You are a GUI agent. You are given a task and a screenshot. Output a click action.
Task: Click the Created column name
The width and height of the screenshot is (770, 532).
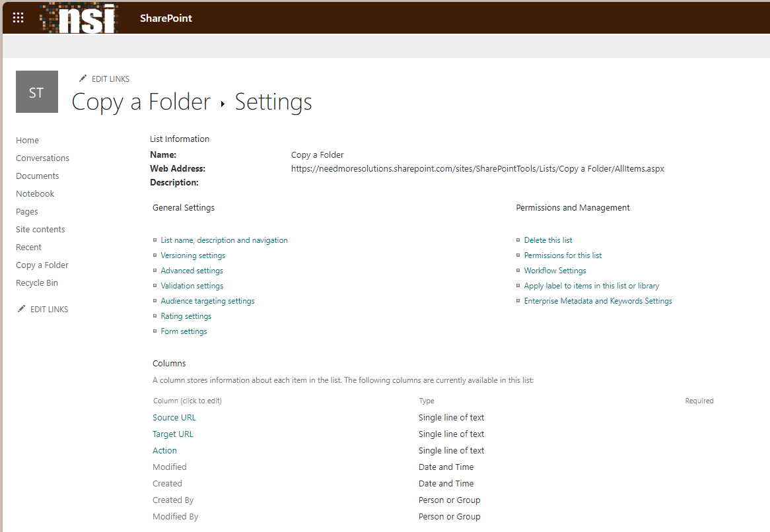167,483
